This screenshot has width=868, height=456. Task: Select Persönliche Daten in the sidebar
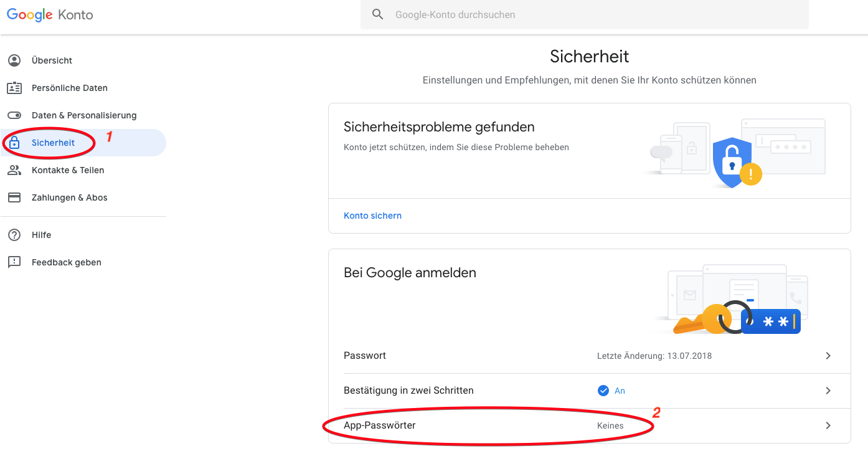pyautogui.click(x=69, y=88)
